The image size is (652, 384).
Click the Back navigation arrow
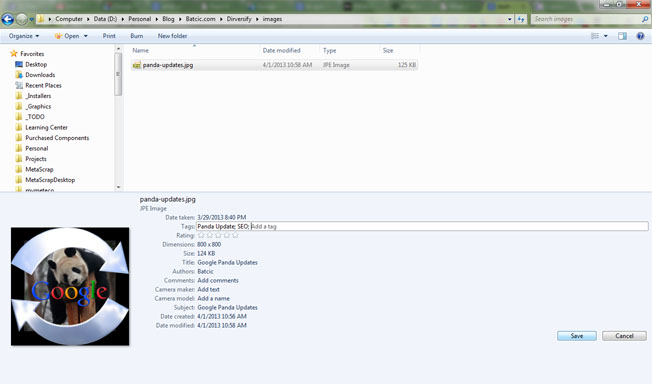7,19
